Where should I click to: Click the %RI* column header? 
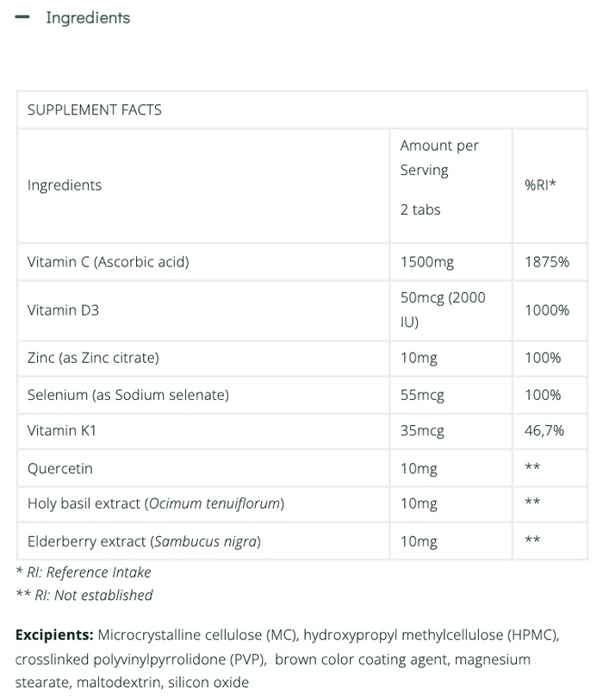tap(540, 185)
